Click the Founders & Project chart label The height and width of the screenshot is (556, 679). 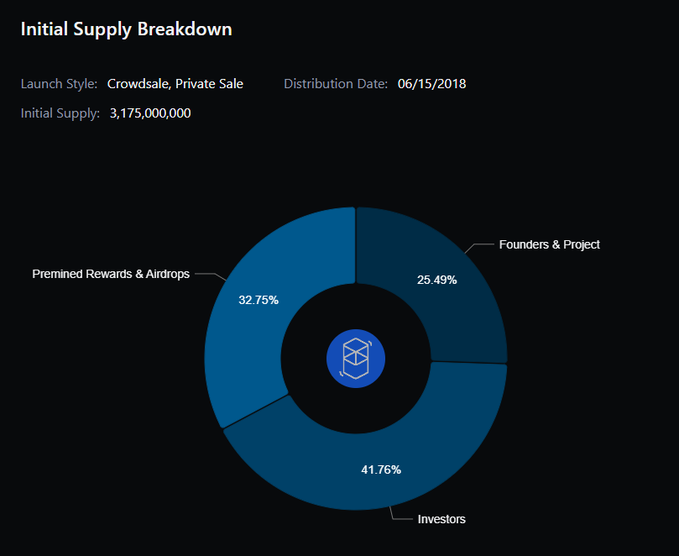coord(549,244)
